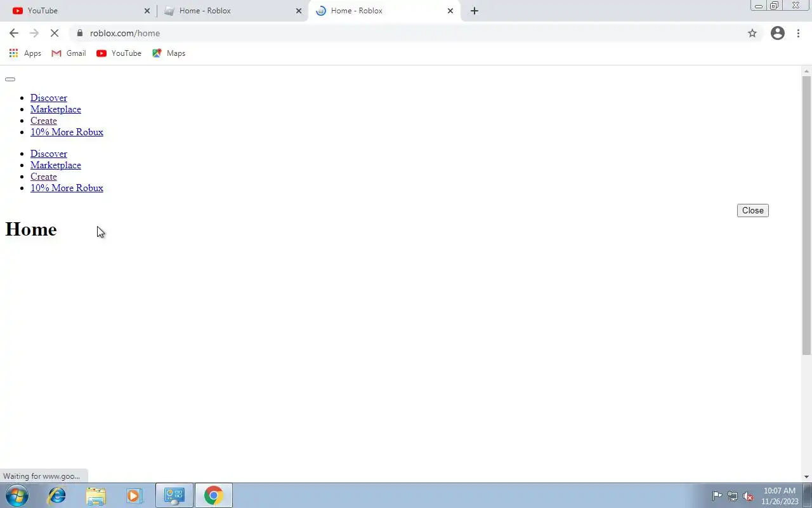Close the first Home - Roblox tab

(x=299, y=11)
